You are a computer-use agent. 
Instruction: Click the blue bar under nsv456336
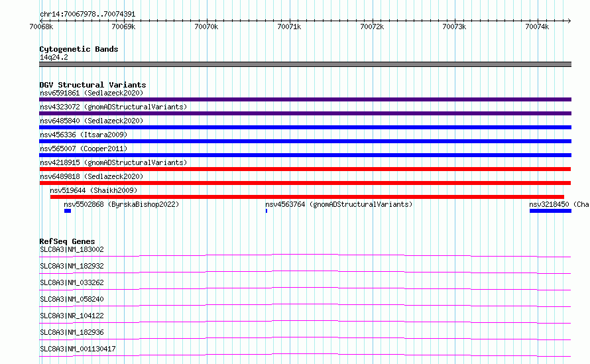coord(305,141)
